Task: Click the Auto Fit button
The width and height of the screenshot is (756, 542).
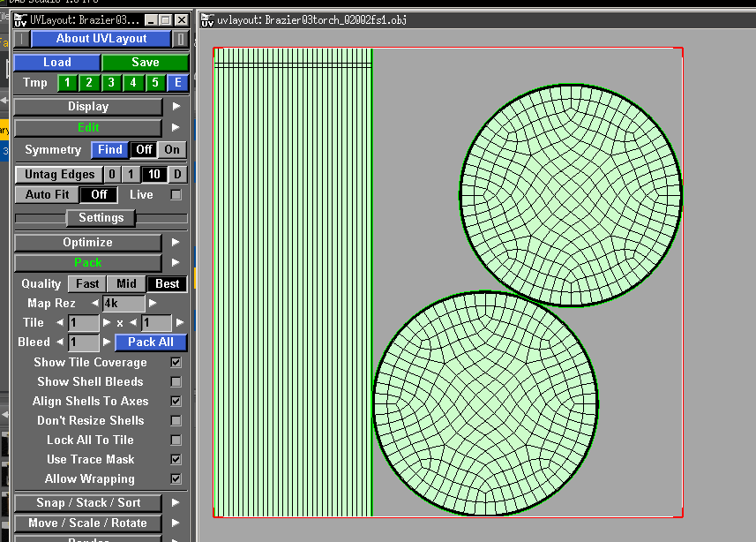Action: pos(47,194)
